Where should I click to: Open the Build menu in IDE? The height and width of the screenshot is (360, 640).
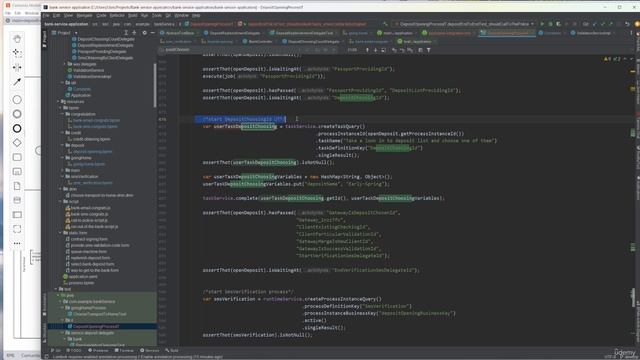tap(133, 16)
